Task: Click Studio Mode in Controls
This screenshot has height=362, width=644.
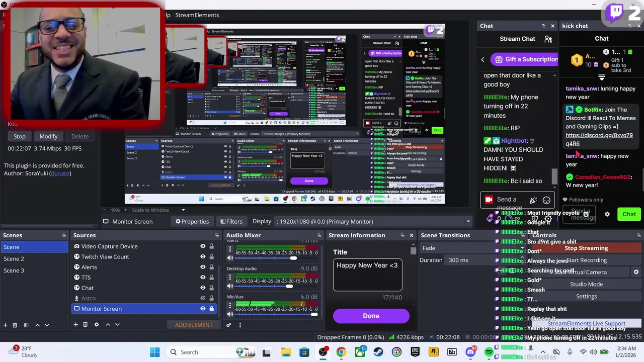Action: point(586,284)
